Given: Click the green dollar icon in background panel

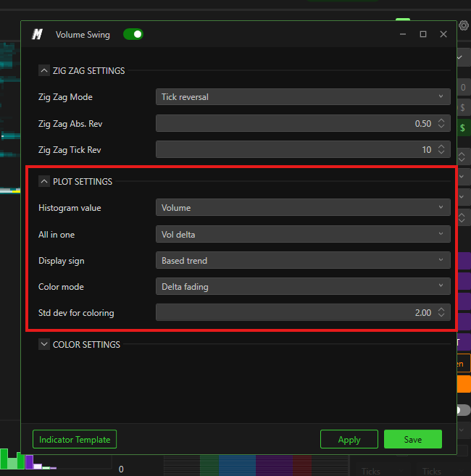Looking at the screenshot, I should [463, 128].
